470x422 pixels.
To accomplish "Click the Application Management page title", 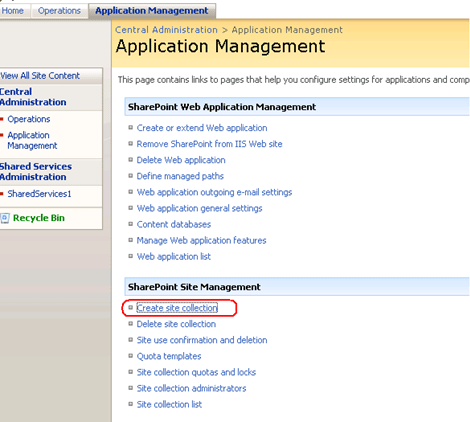I will click(x=220, y=47).
